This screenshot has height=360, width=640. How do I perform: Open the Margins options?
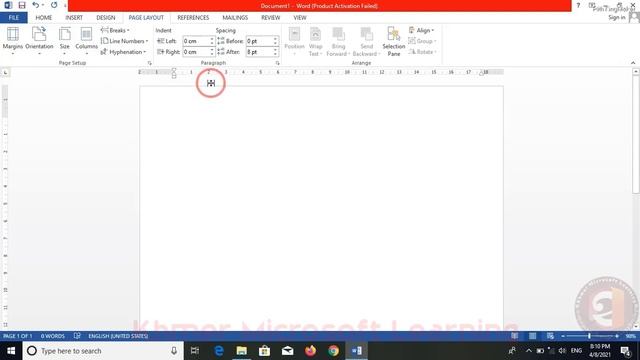coord(13,41)
